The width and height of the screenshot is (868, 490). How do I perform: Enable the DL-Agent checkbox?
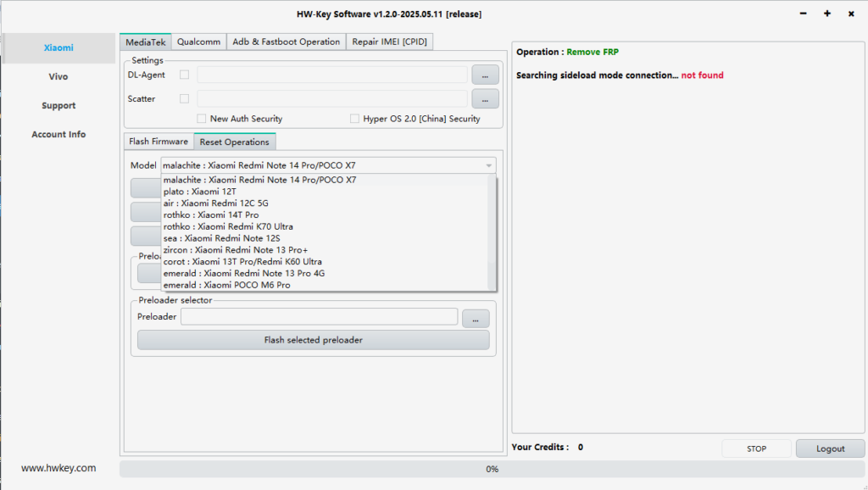(182, 75)
